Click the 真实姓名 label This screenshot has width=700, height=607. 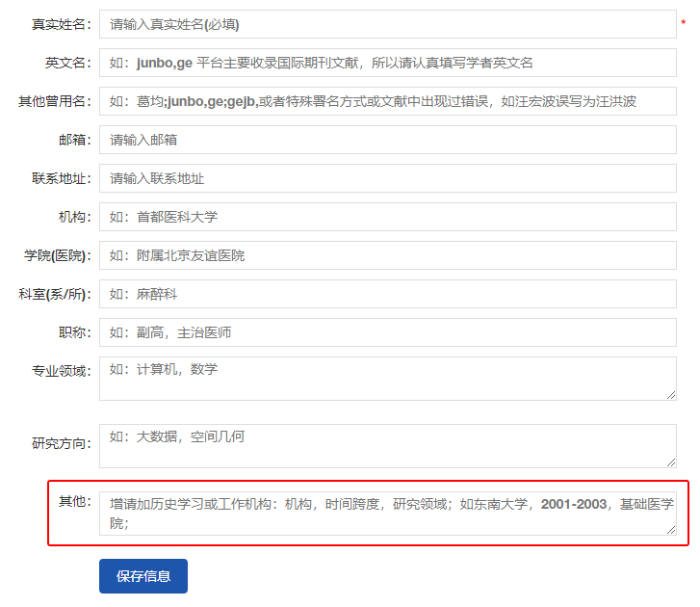tap(62, 24)
